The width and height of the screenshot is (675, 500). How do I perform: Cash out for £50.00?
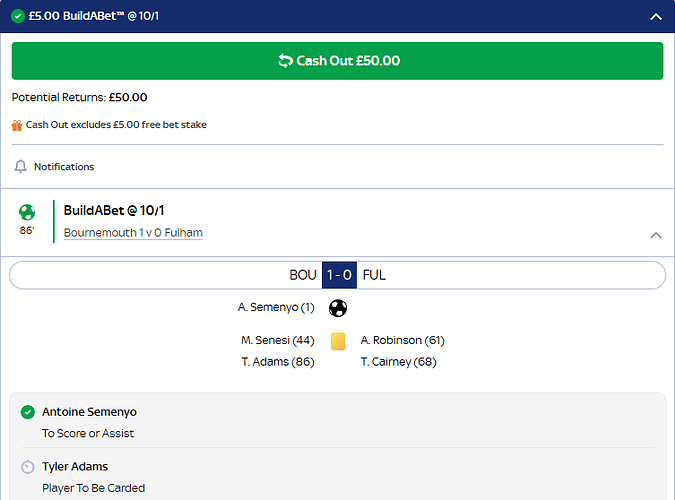[338, 61]
